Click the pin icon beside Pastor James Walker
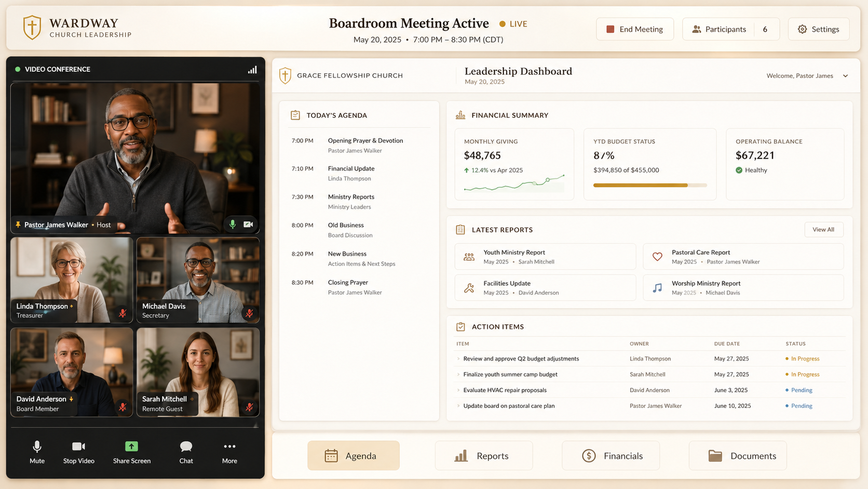868x489 pixels. [x=18, y=225]
